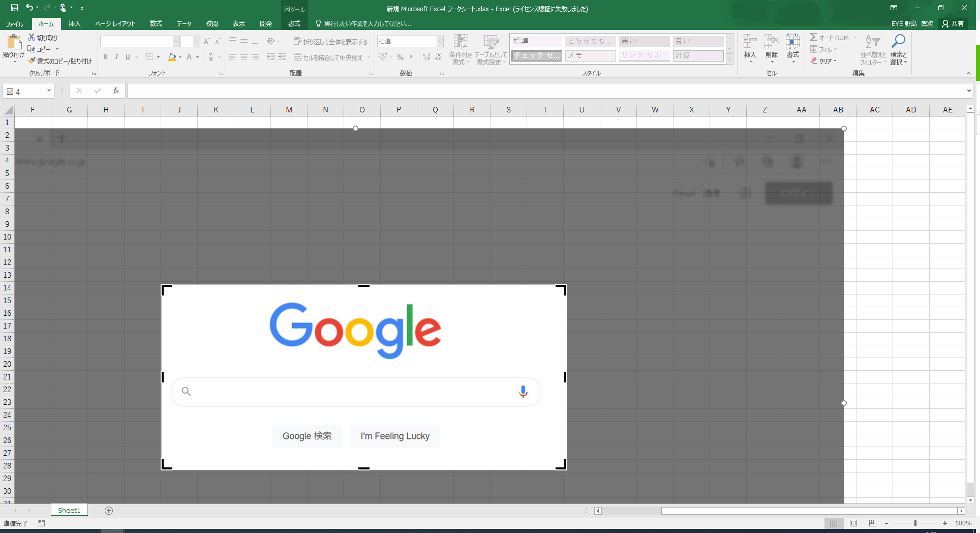Click the Save icon in quick access toolbar
980x533 pixels.
click(x=14, y=8)
